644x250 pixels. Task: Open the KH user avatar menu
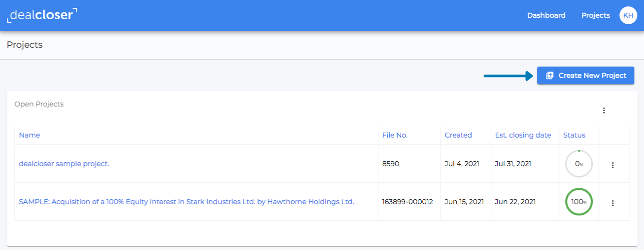[x=628, y=15]
